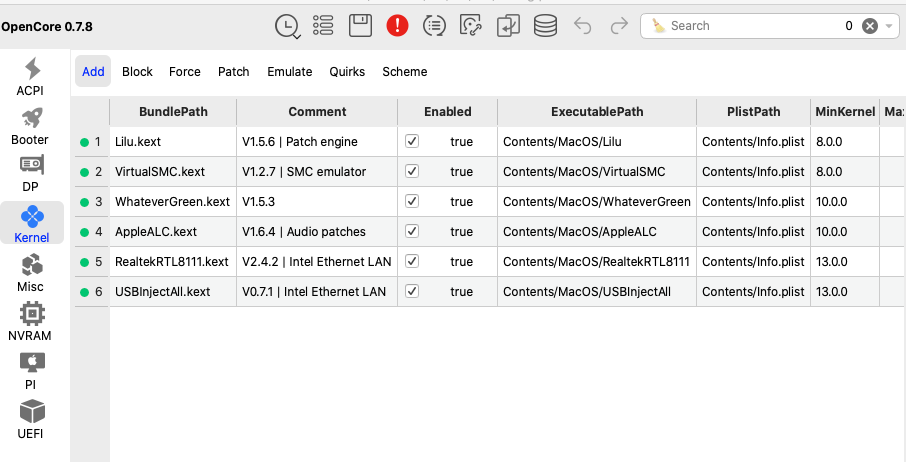Open the Misc sidebar section

click(31, 272)
